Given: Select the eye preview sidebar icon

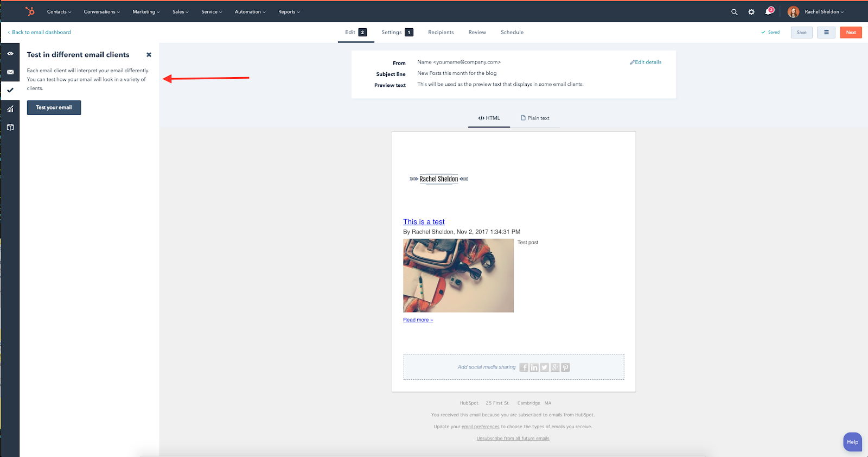Looking at the screenshot, I should pos(10,54).
